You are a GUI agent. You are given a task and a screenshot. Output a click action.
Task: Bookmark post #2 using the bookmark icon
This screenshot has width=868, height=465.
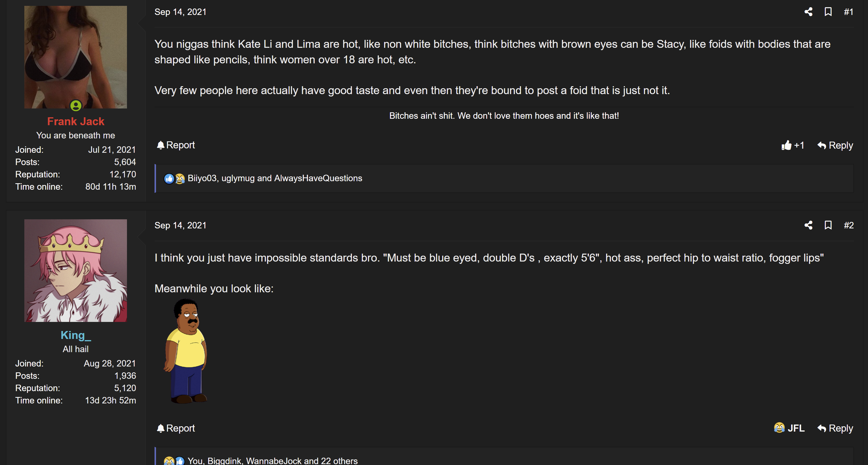[x=828, y=225]
